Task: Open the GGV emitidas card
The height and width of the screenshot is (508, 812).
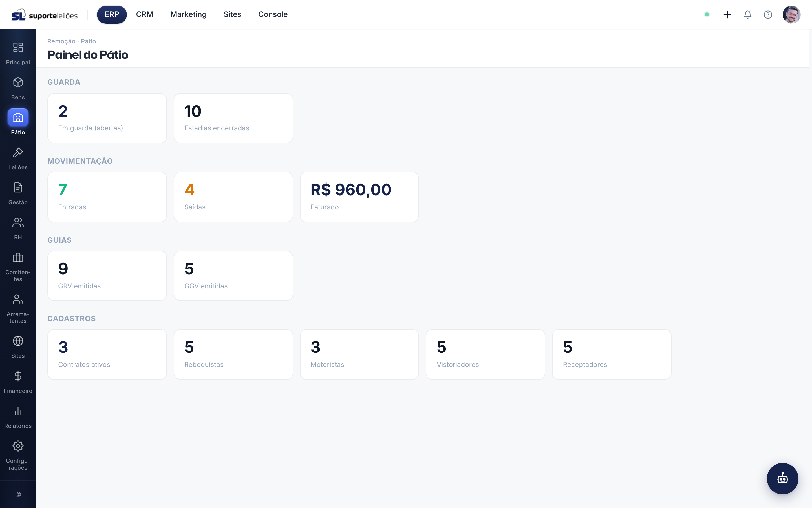Action: pos(233,276)
